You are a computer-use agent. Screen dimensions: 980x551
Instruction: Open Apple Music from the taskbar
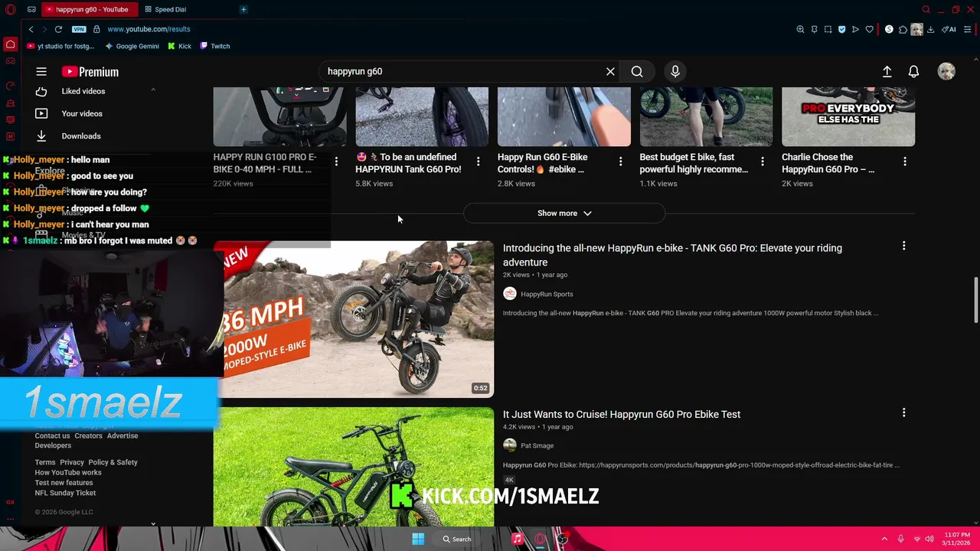coord(517,539)
